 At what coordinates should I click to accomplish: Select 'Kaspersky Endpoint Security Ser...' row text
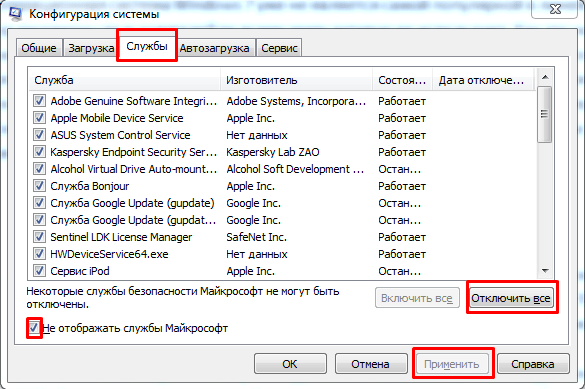(134, 152)
